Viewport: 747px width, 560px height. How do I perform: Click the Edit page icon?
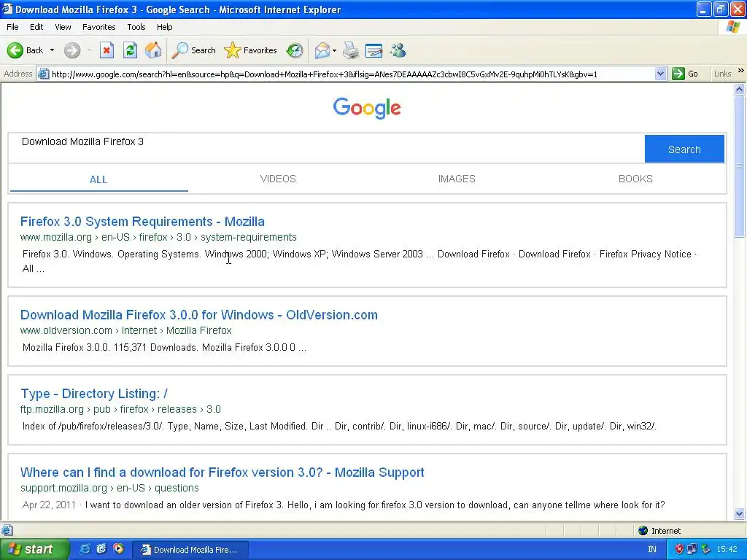click(374, 50)
